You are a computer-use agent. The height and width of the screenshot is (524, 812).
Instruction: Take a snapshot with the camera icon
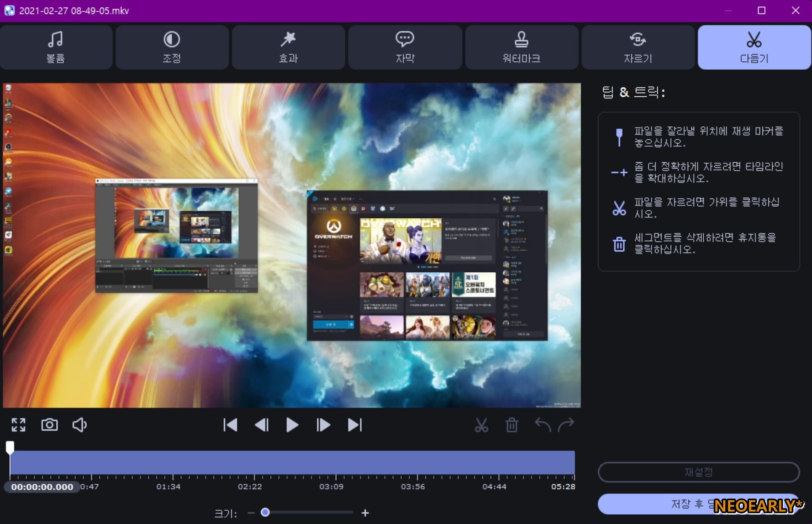(x=49, y=425)
